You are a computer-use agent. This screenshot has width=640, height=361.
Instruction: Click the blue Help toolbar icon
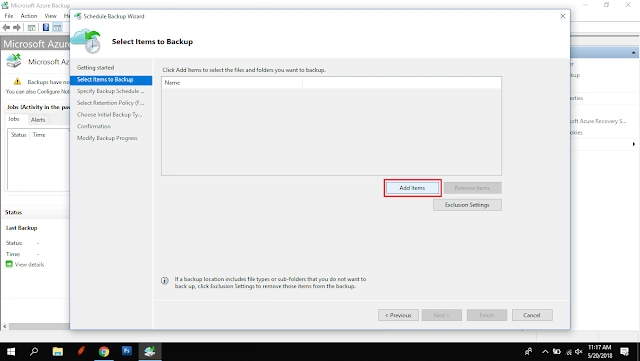(x=46, y=27)
